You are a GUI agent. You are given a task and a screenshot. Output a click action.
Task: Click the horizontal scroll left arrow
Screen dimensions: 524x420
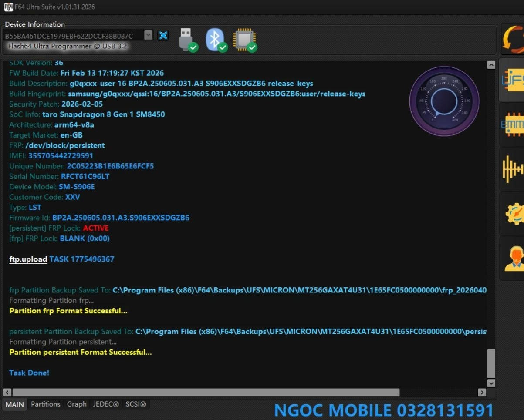pos(7,393)
